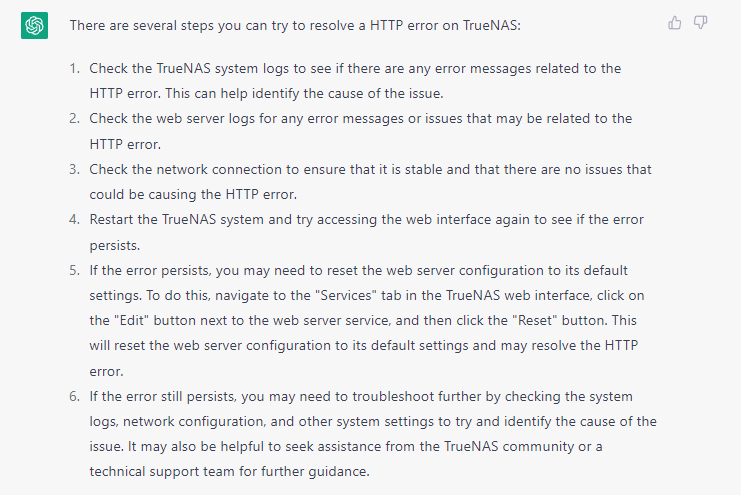Click the intro sentence about resolving HTTP error
Screen dimensions: 741x495
[295, 26]
